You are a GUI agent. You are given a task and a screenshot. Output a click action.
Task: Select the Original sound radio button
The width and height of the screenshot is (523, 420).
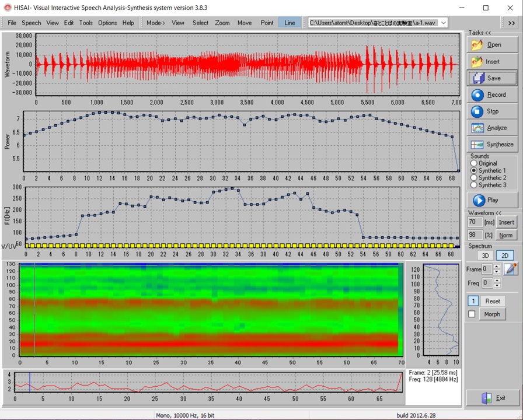(x=474, y=164)
